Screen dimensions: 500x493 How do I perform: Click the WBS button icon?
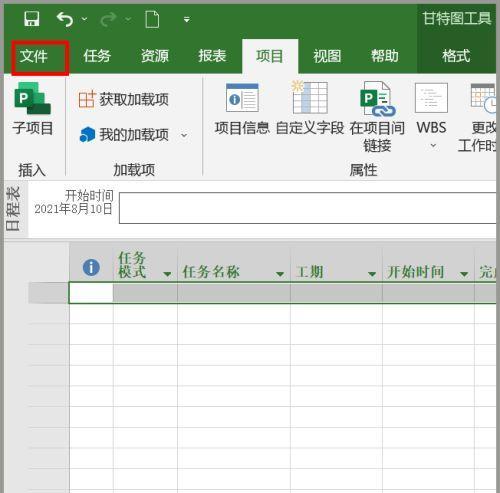431,98
